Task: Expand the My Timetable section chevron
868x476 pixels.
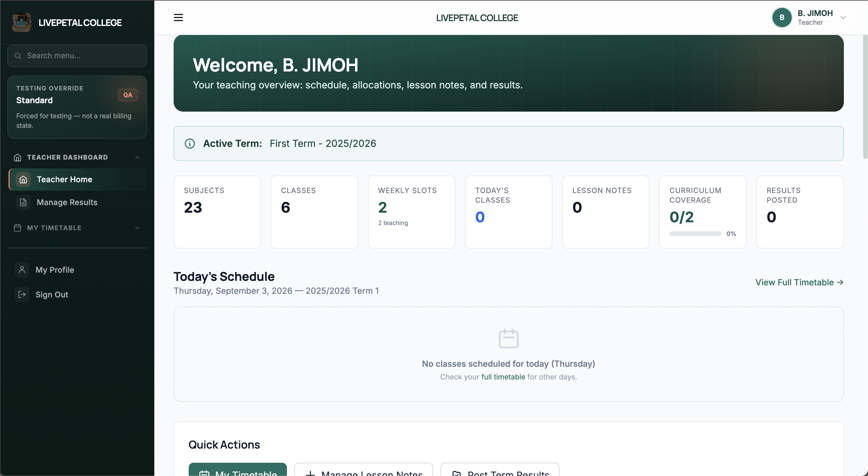Action: pyautogui.click(x=137, y=228)
